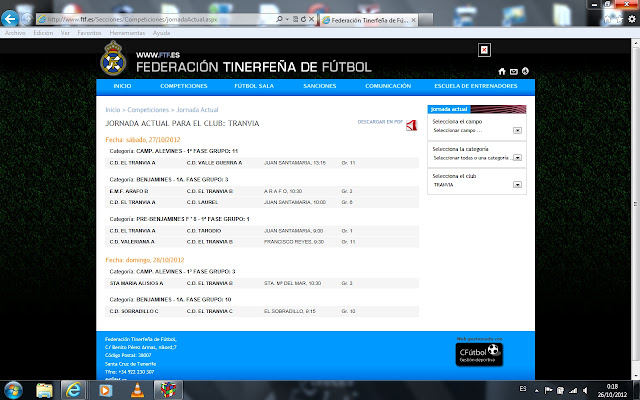
Task: Open the Favoritos menu
Action: pyautogui.click(x=89, y=33)
